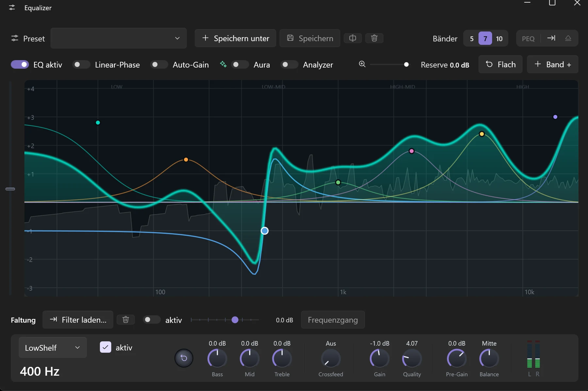Select the purple high-shelf band point
588x391 pixels.
pos(555,117)
